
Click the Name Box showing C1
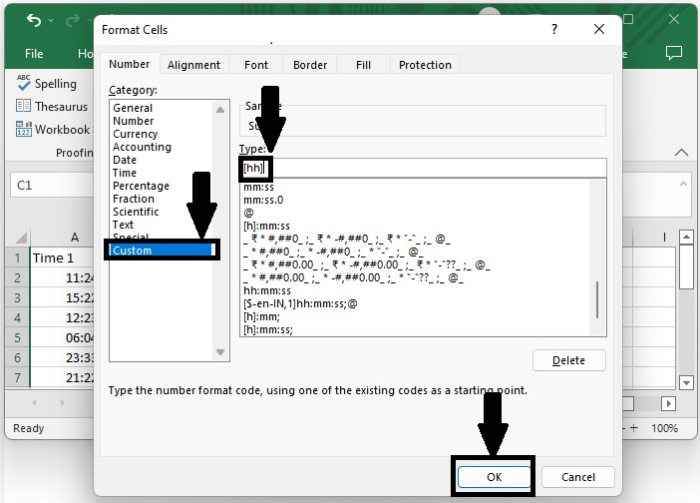[x=52, y=185]
